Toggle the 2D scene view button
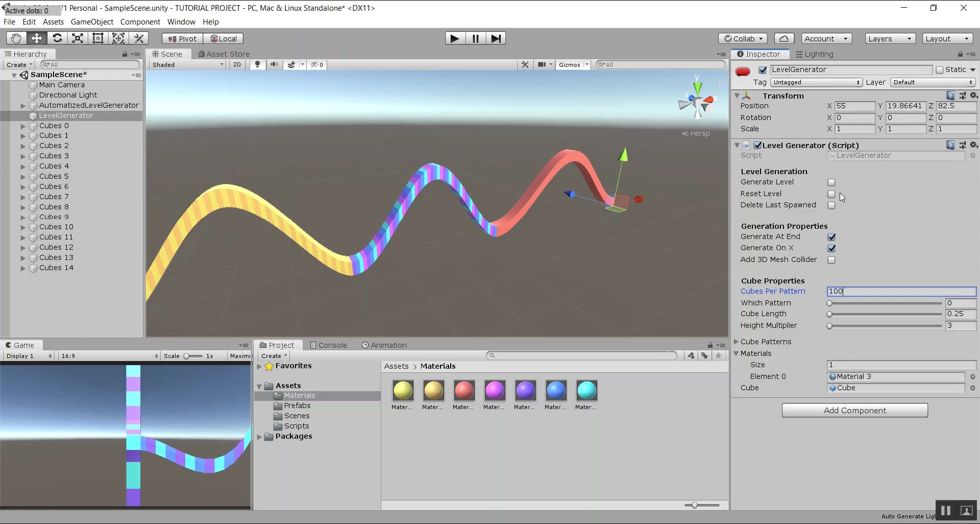The height and width of the screenshot is (524, 980). point(237,64)
